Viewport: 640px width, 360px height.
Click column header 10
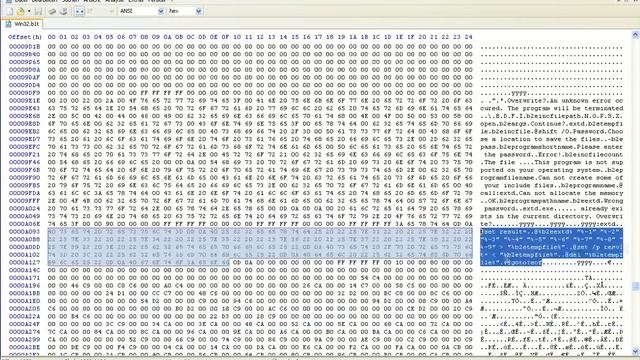237,37
